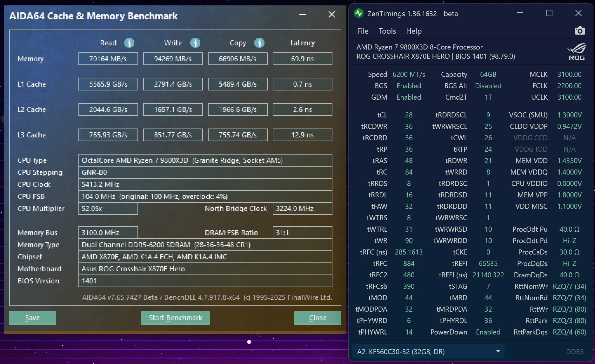Viewport: 595px width, 364px height.
Task: Maximize the ZenTimings window
Action: tap(549, 13)
